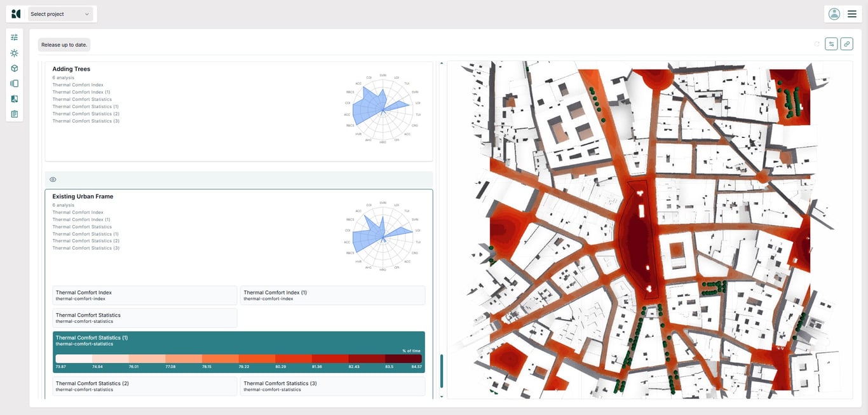The height and width of the screenshot is (415, 868).
Task: Click the orange legend segment starting at 78.15
Action: point(220,358)
